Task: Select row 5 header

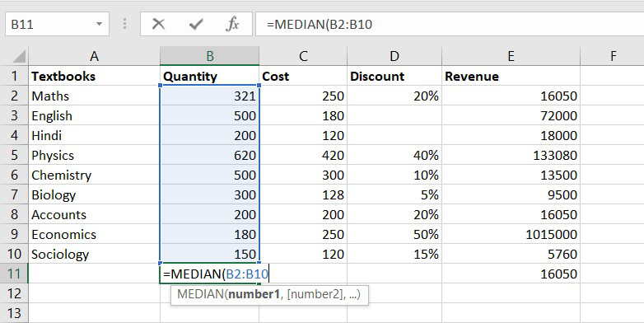Action: [14, 156]
